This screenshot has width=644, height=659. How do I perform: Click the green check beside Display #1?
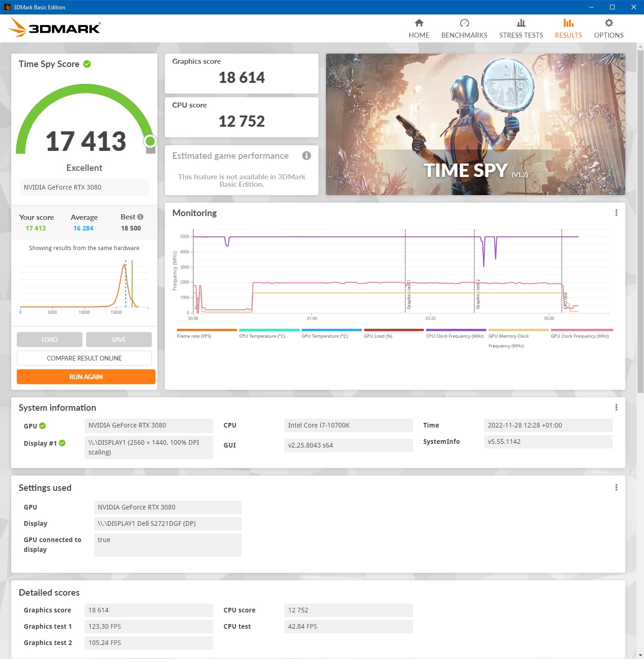click(x=62, y=443)
